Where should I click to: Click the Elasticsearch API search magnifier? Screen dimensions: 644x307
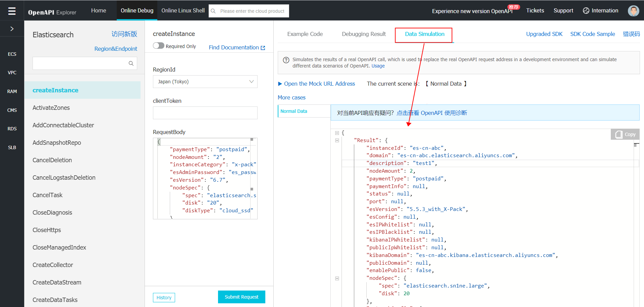pyautogui.click(x=131, y=63)
